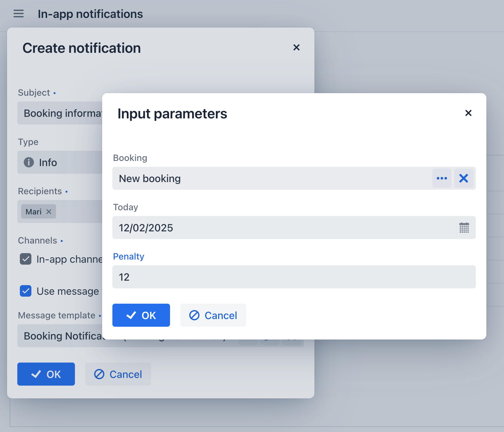Click Cancel in Input parameters dialog
This screenshot has height=432, width=504.
[x=213, y=315]
